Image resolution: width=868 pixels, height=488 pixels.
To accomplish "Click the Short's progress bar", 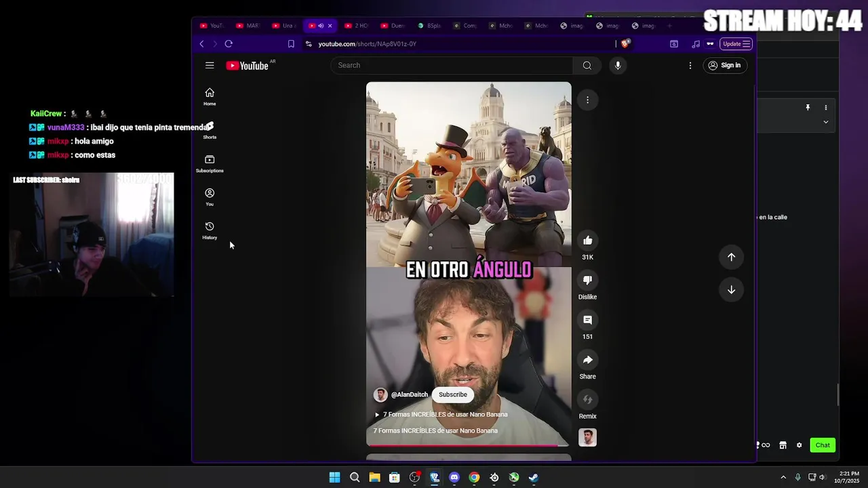I will 468,445.
